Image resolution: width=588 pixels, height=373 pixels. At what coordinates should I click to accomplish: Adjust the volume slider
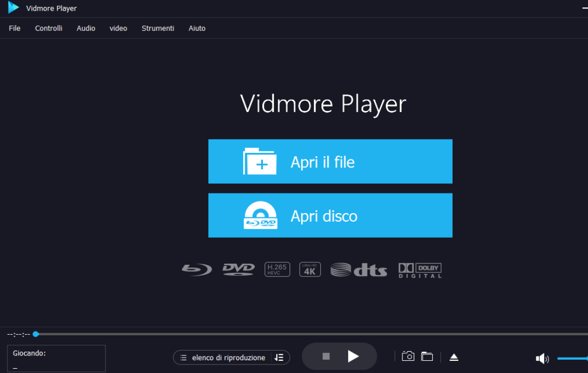click(x=573, y=359)
